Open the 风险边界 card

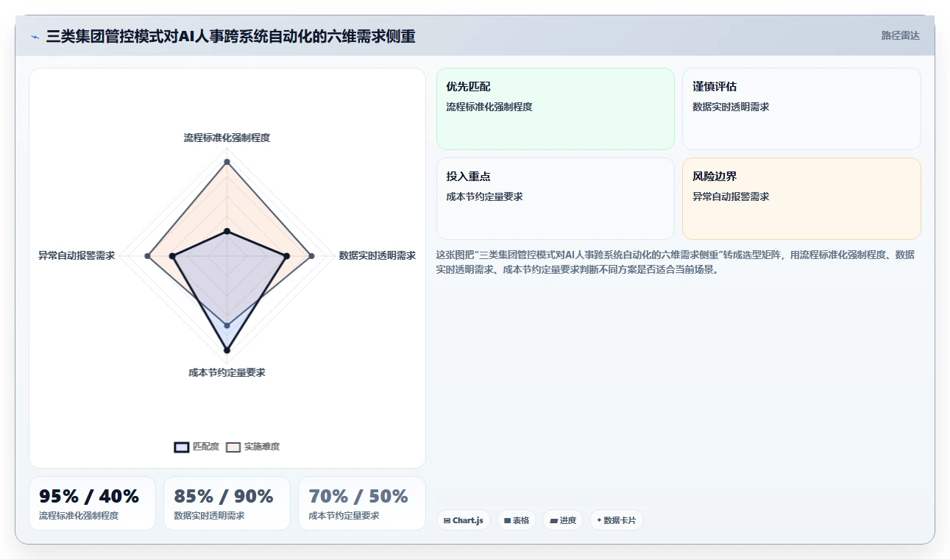click(801, 199)
